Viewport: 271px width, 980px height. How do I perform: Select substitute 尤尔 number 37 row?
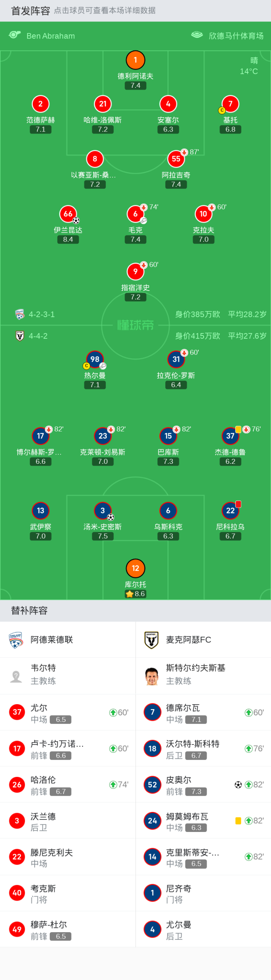68,712
